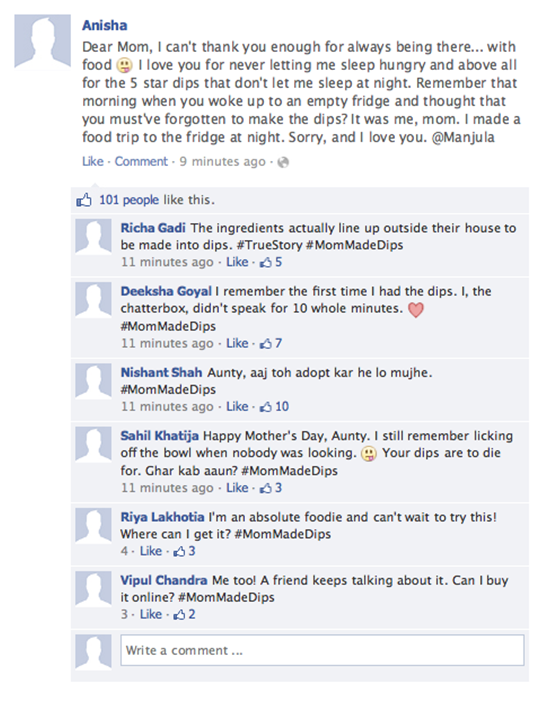Click thumbs-up count on Riya Lakhotia's comment

click(185, 551)
